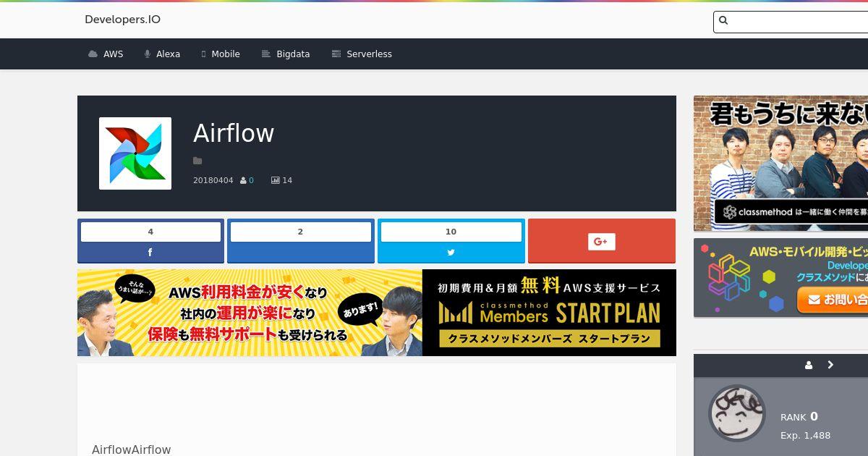This screenshot has width=868, height=456.
Task: Focus the search box in the header
Action: point(791,22)
